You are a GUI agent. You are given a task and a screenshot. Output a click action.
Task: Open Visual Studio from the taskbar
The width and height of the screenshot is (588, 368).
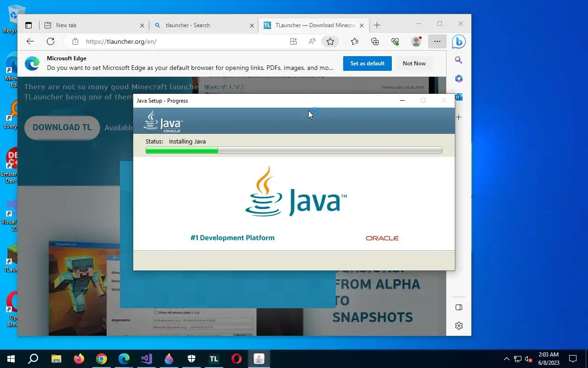[x=147, y=359]
